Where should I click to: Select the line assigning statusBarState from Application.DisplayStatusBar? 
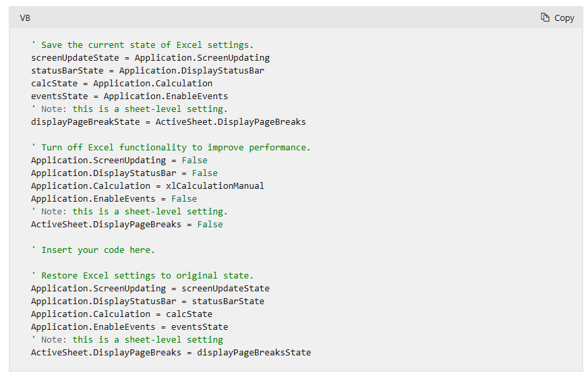click(x=147, y=71)
